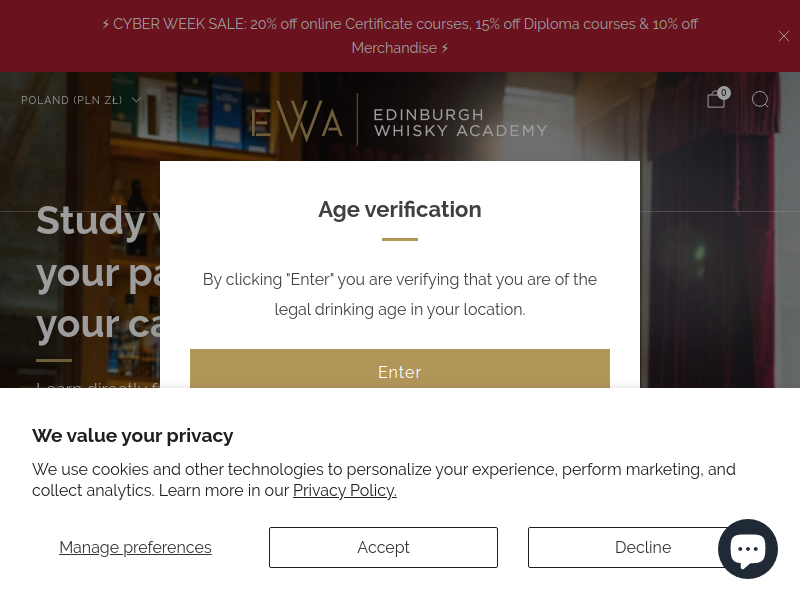Click the cart item count badge

pos(723,93)
